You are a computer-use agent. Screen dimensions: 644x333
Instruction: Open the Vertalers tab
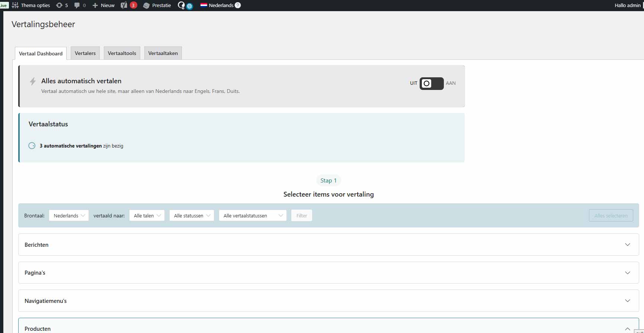coord(85,53)
